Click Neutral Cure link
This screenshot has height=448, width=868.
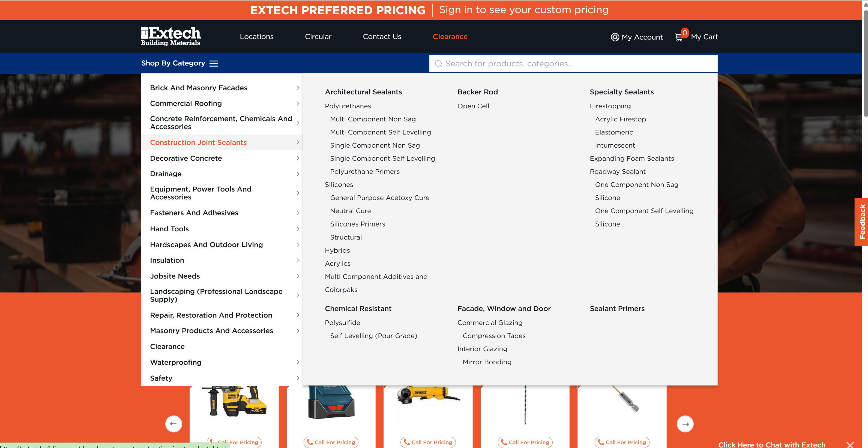(350, 211)
